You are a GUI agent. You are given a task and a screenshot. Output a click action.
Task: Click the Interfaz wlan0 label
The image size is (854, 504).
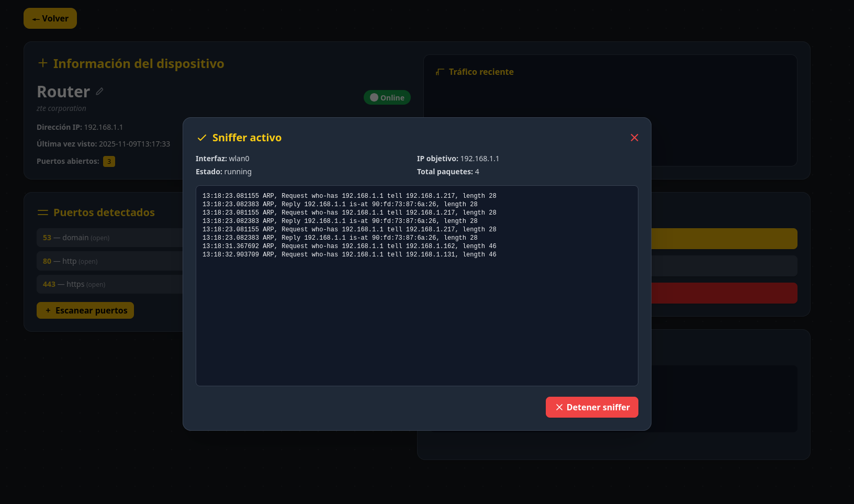pyautogui.click(x=222, y=159)
